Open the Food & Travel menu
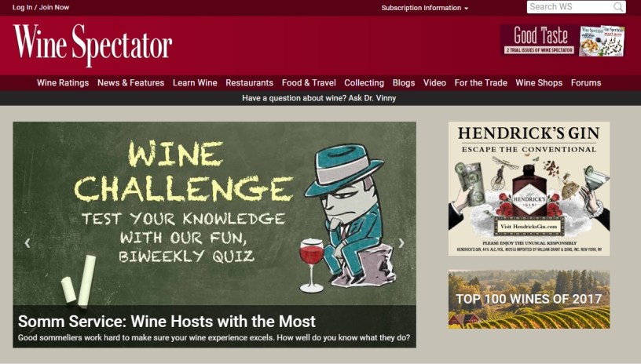The image size is (641, 364). pos(309,83)
